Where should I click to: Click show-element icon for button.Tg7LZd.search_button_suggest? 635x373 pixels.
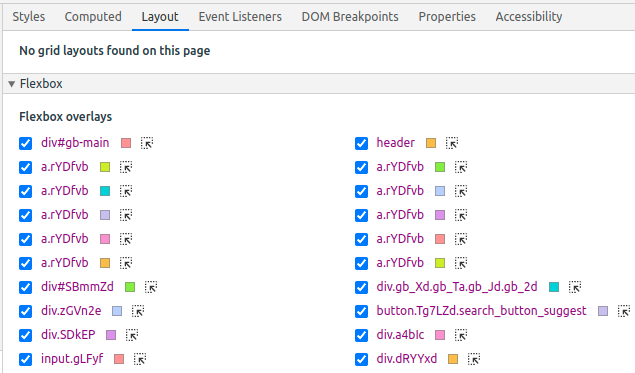point(624,311)
